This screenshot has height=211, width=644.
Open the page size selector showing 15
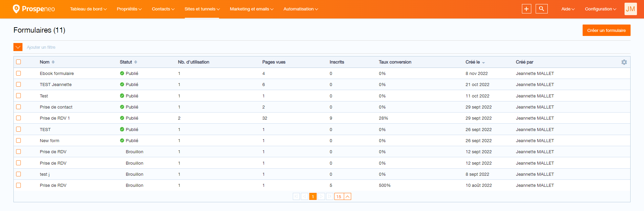tap(343, 197)
